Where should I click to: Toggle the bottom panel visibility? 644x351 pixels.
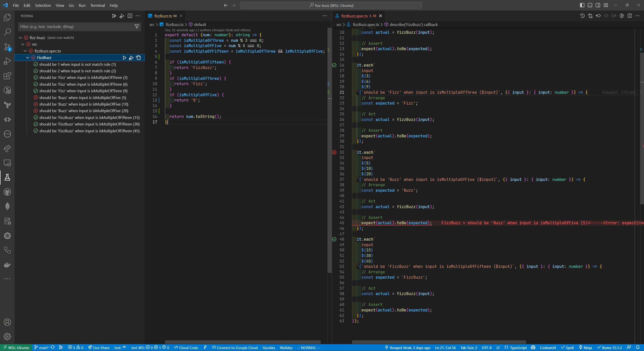tap(590, 5)
